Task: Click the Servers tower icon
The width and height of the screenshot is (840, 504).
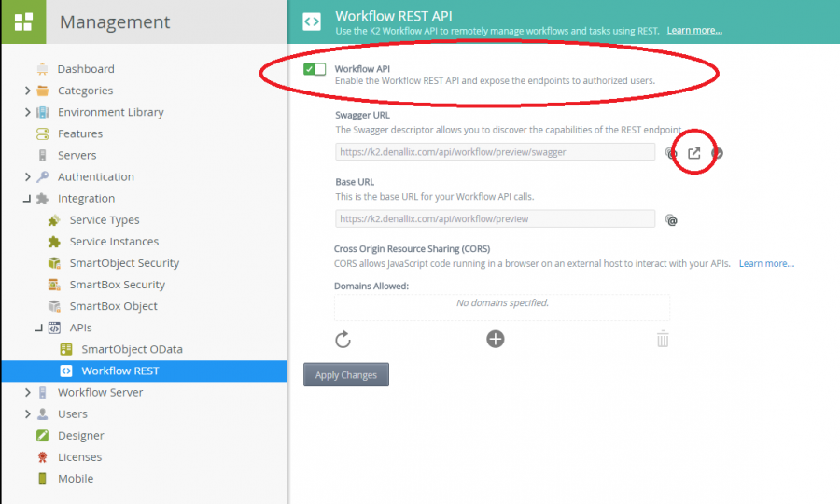Action: click(42, 155)
